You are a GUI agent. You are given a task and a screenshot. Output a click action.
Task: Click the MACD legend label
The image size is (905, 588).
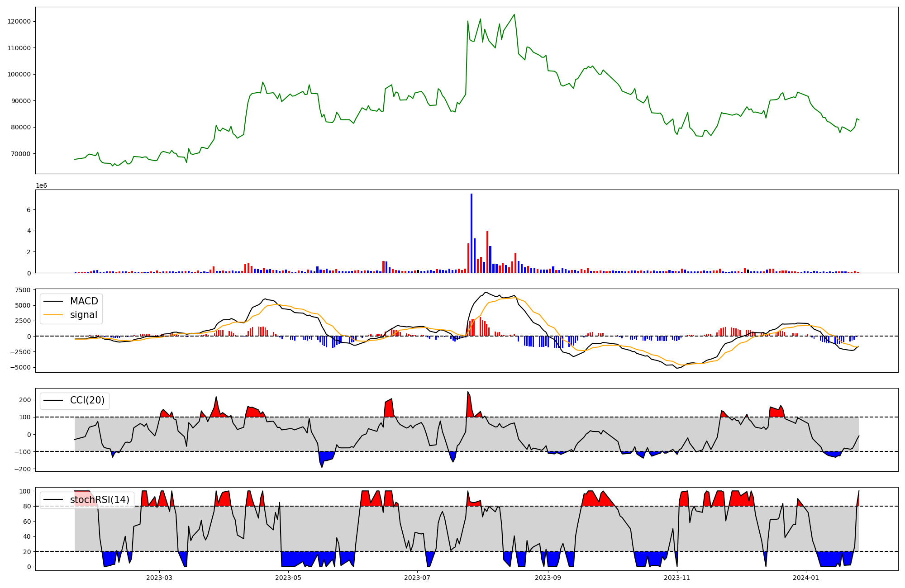(x=84, y=301)
